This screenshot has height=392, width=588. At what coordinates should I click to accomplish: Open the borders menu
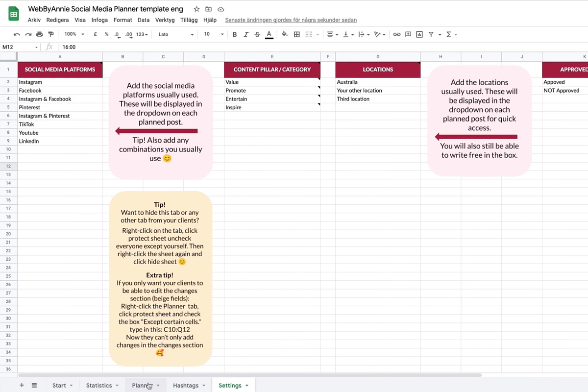(x=297, y=34)
